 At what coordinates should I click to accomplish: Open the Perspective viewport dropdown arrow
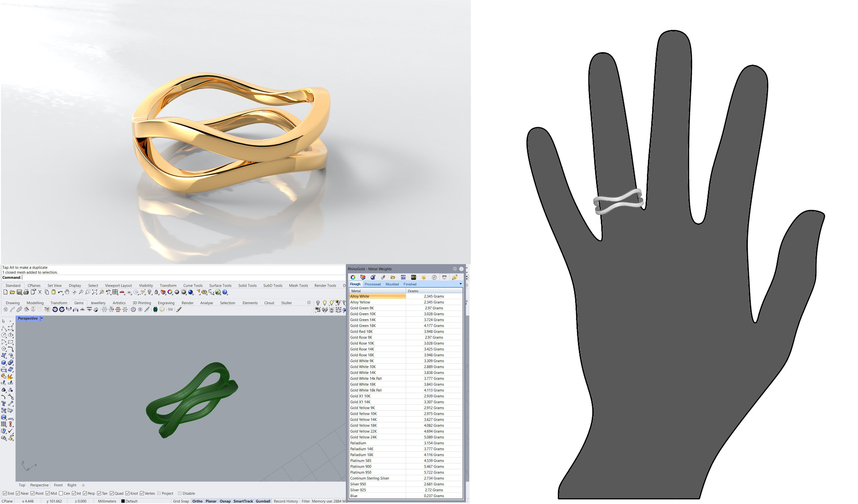[x=42, y=319]
